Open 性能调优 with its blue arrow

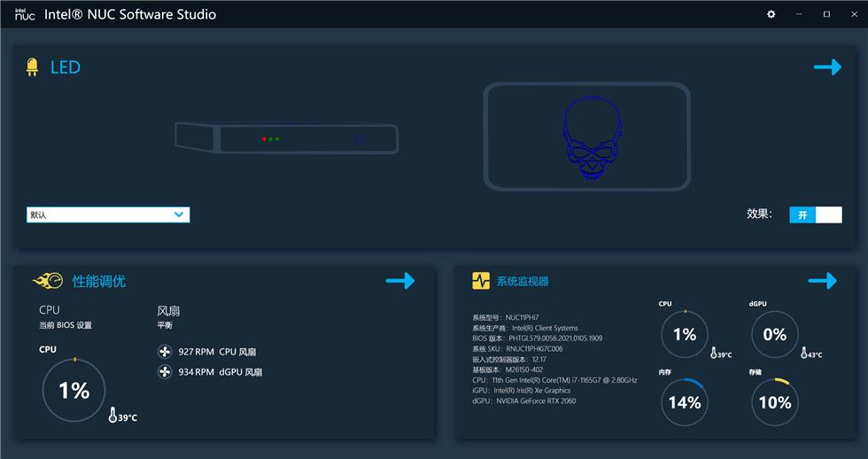point(400,281)
